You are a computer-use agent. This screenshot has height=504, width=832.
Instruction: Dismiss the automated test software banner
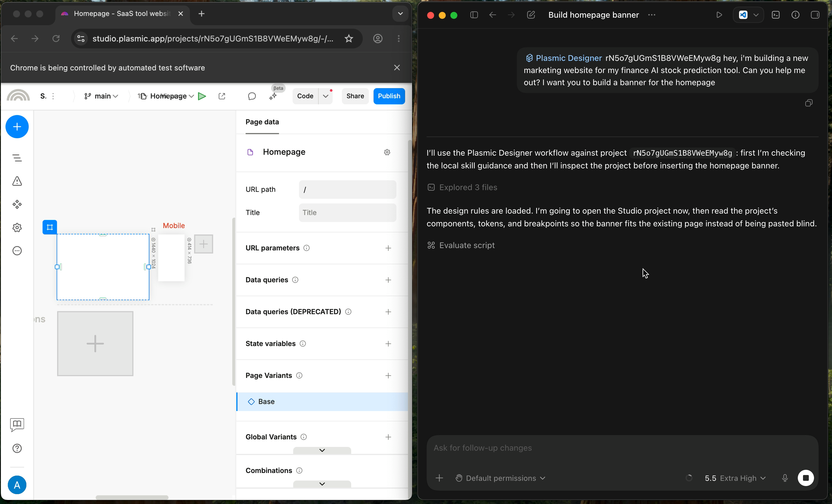point(397,68)
